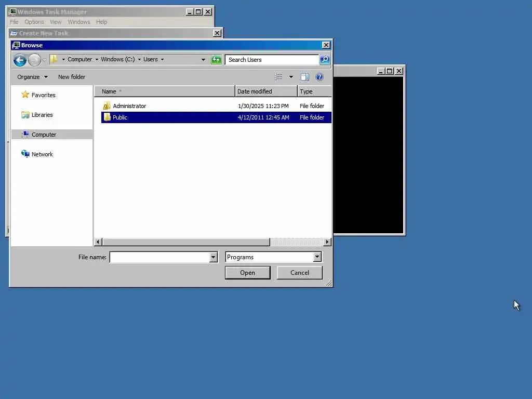Click the date 1/30/2025 11:23 PM

coord(263,106)
